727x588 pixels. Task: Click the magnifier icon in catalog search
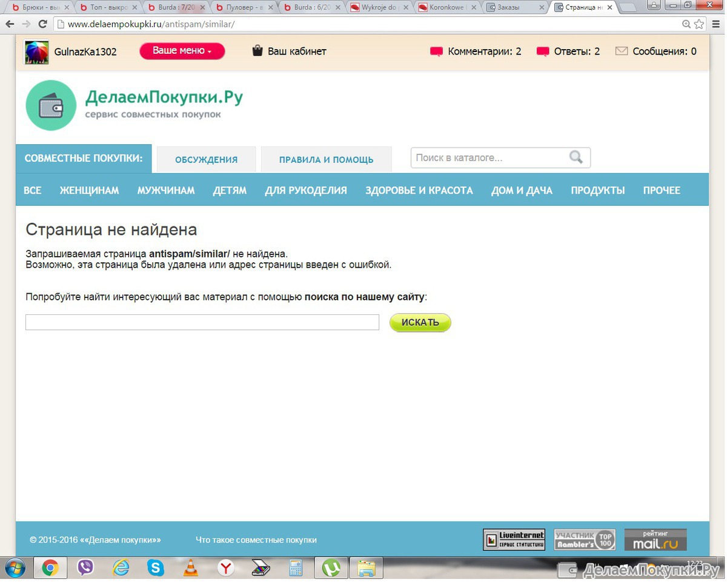(576, 157)
